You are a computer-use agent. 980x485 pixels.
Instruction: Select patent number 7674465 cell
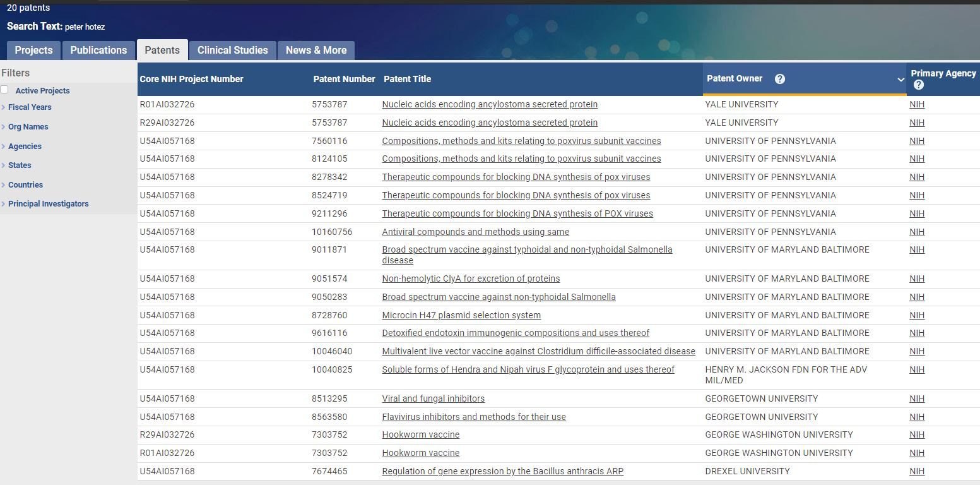tap(329, 471)
